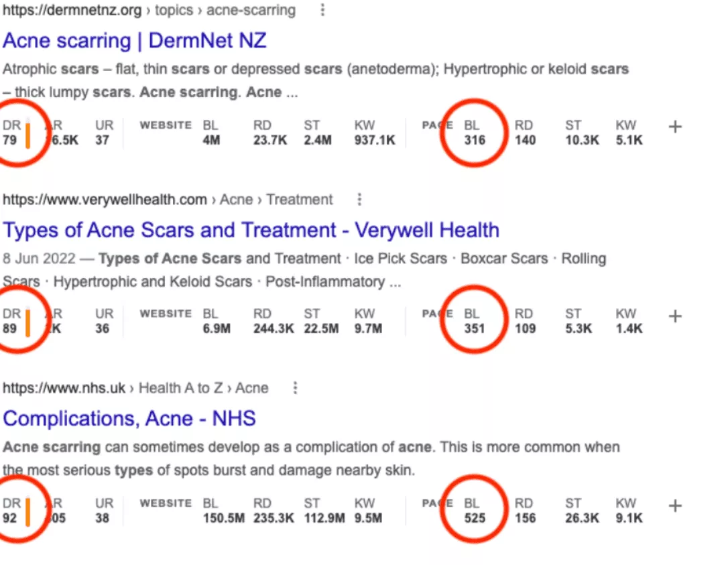Click three-dot menu beside verywellhealth.com URL
728x565 pixels.
[360, 200]
